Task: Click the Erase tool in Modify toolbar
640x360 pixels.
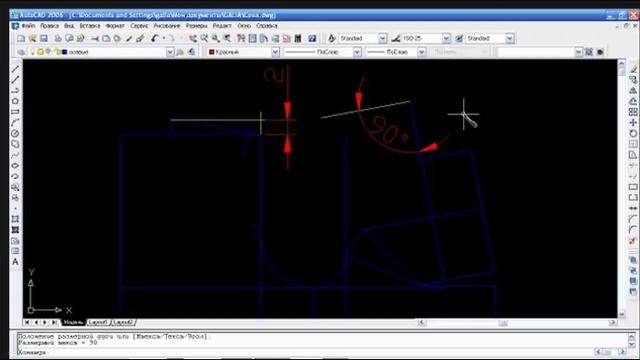Action: coord(633,69)
